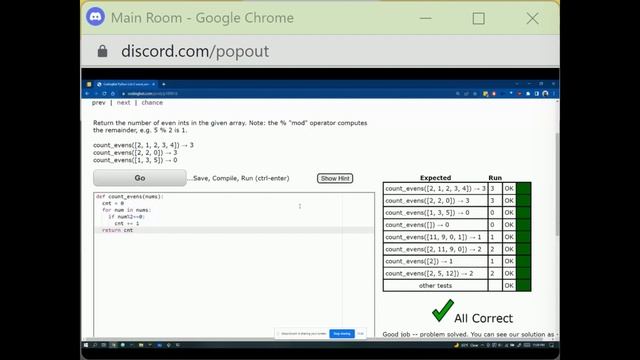640x360 pixels.
Task: Follow the prev link
Action: [x=98, y=102]
